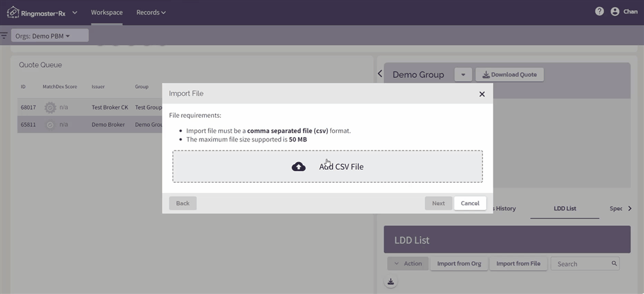Screen dimensions: 644x294
Task: Click MatchDex gear icon for row 68017
Action: pyautogui.click(x=50, y=107)
